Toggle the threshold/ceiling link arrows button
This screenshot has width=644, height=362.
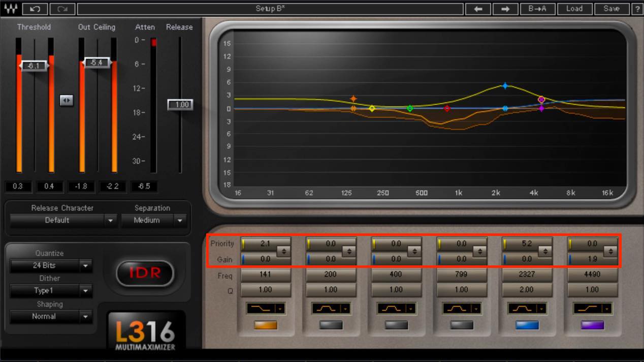pyautogui.click(x=67, y=100)
